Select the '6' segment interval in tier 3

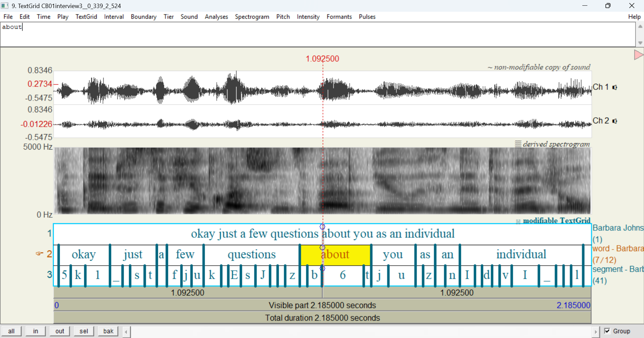click(x=343, y=275)
